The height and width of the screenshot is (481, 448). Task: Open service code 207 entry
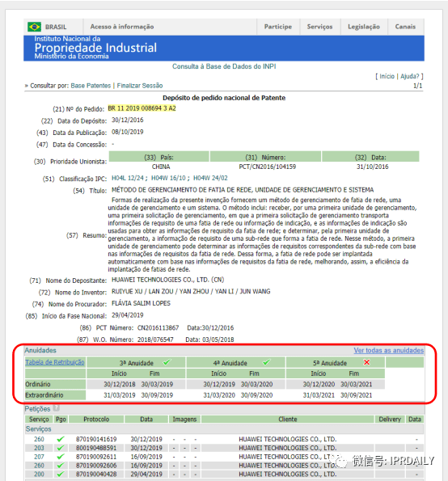(x=39, y=457)
